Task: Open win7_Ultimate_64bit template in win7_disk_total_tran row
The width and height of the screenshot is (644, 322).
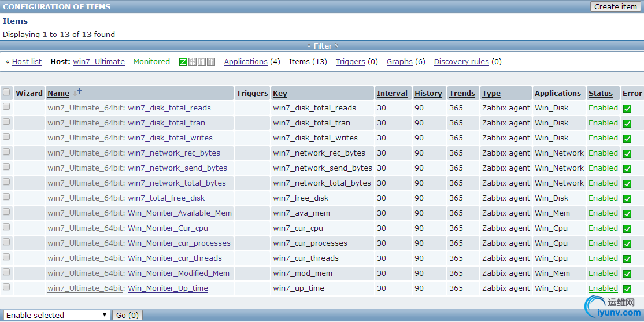Action: pos(85,123)
